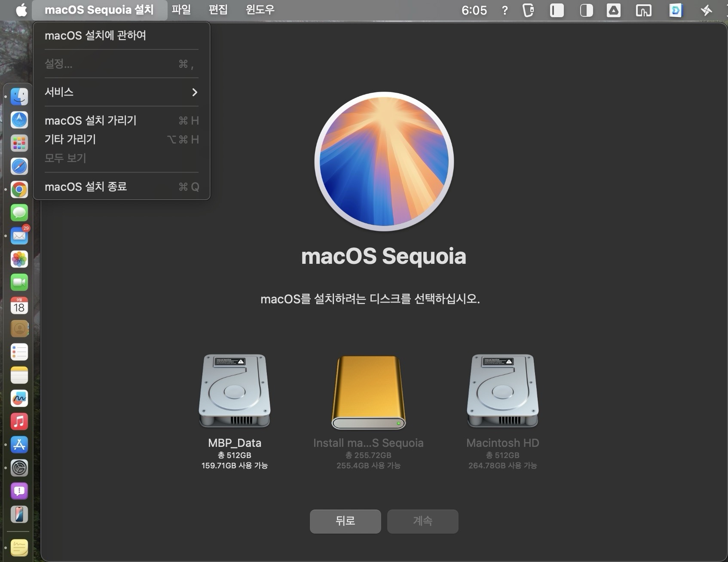Click the pinwheel menu bar icon
728x562 pixels.
pos(706,10)
